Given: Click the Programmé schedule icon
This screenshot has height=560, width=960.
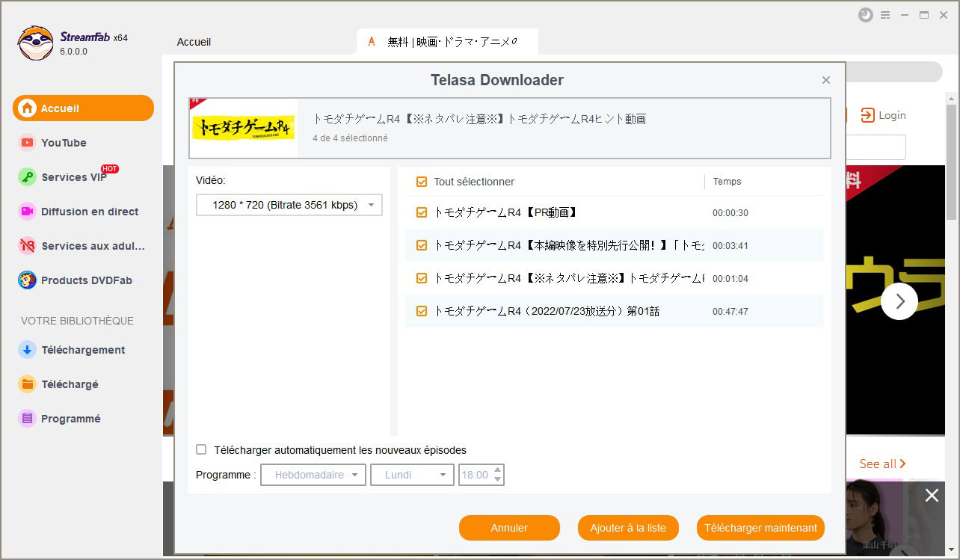Looking at the screenshot, I should coord(28,419).
